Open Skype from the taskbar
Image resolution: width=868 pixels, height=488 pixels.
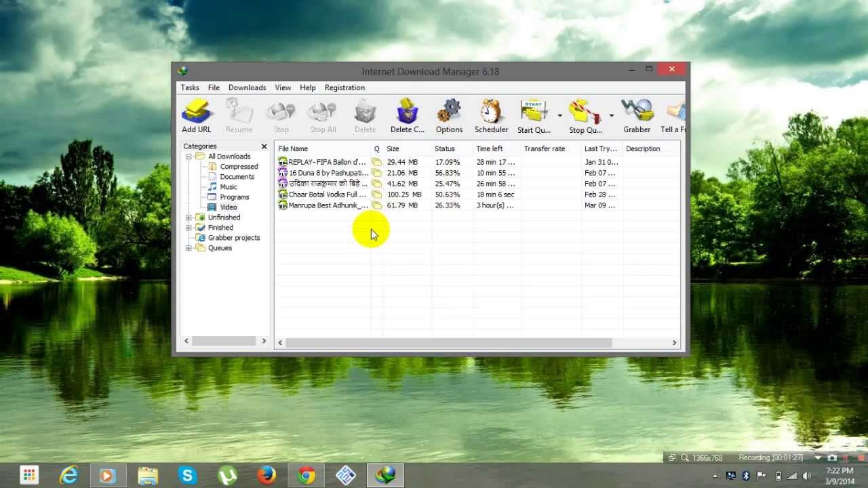coord(187,475)
